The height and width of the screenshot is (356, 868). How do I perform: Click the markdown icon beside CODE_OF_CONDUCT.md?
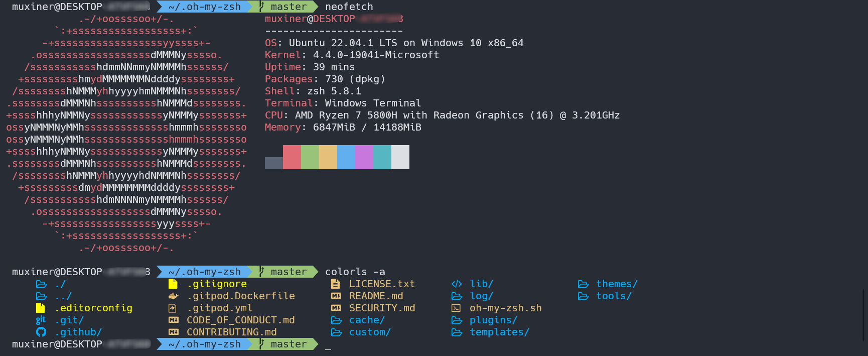pos(174,320)
